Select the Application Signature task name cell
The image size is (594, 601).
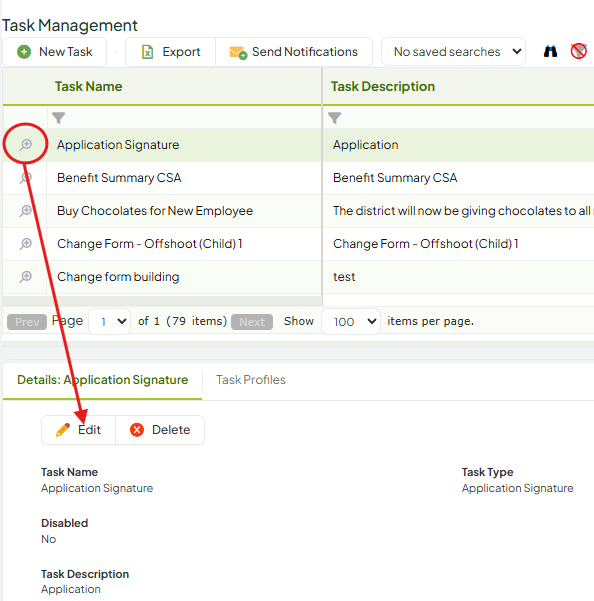184,145
